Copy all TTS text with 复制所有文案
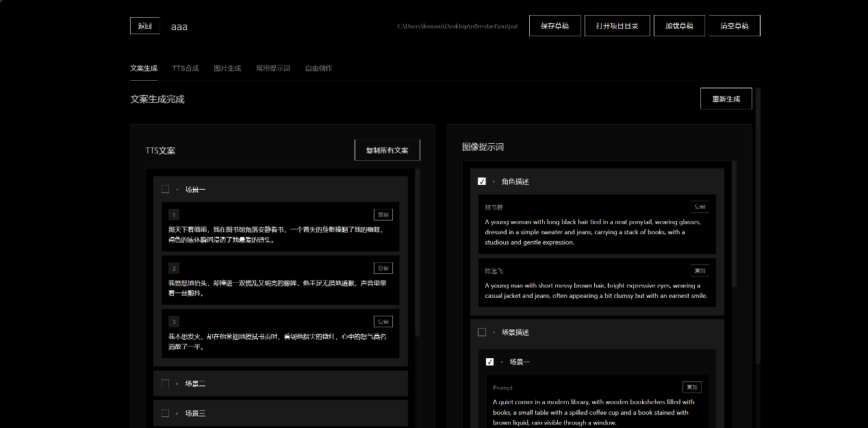 pos(387,151)
